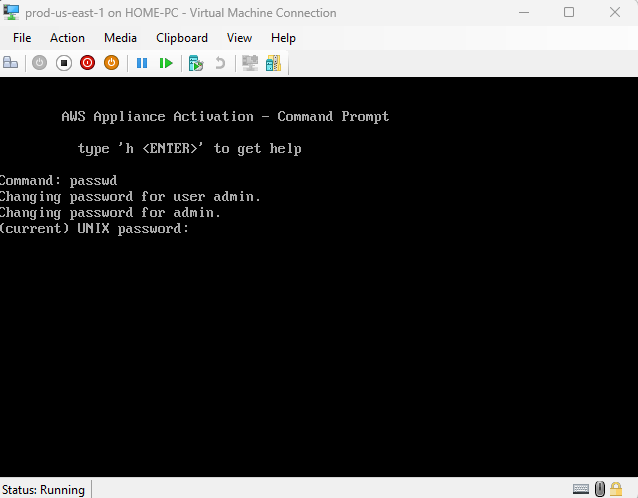Pause the virtual machine
The width and height of the screenshot is (638, 498).
click(x=142, y=63)
